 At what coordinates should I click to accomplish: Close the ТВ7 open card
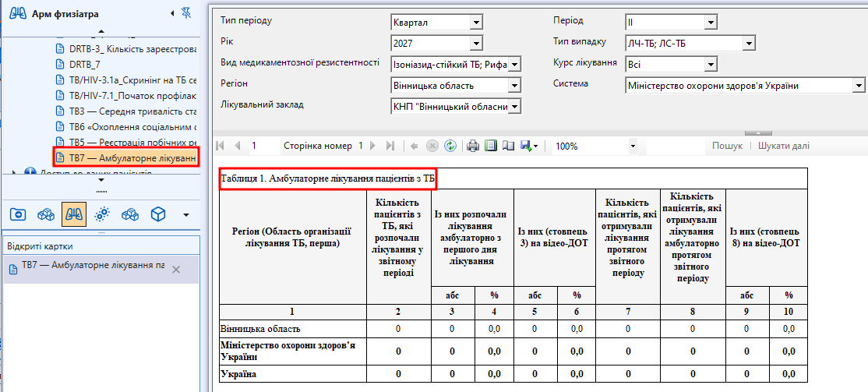[x=176, y=270]
